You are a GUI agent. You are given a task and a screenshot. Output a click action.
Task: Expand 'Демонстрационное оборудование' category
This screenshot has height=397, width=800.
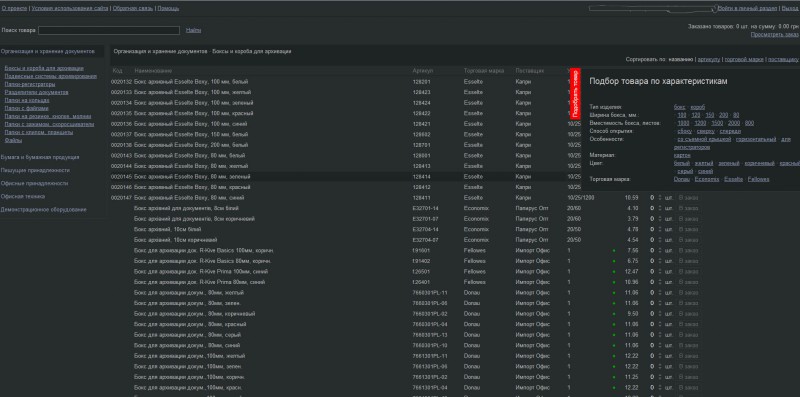[44, 210]
